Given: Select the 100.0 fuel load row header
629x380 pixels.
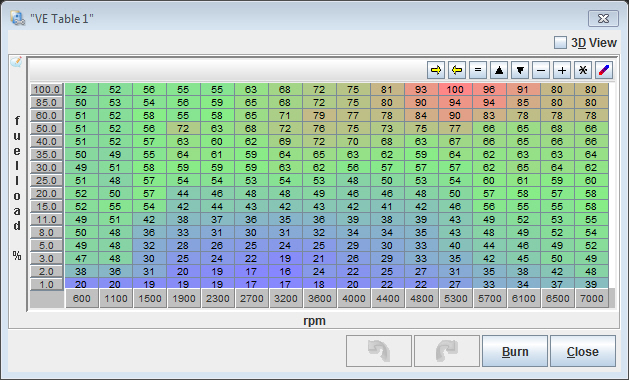Looking at the screenshot, I should tap(47, 89).
